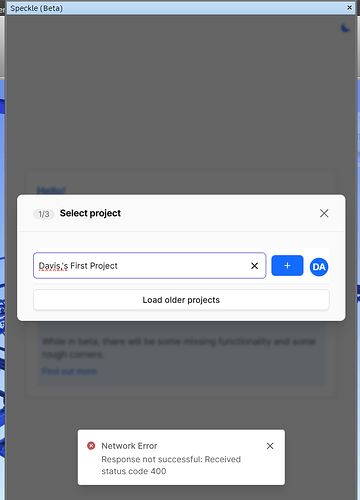Image resolution: width=360 pixels, height=500 pixels.
Task: Focus the Davis's First Project search field
Action: [x=149, y=266]
